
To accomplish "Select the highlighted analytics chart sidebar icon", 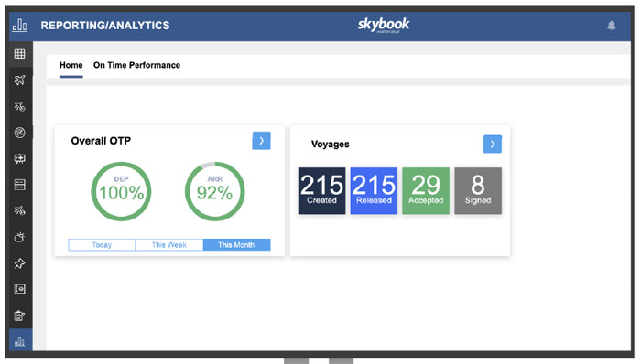I will 19,341.
